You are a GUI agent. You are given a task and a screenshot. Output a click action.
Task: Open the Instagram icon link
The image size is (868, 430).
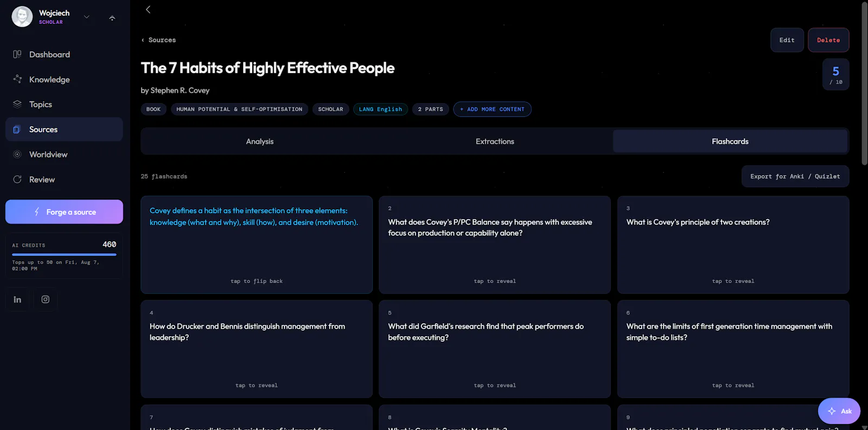tap(46, 299)
